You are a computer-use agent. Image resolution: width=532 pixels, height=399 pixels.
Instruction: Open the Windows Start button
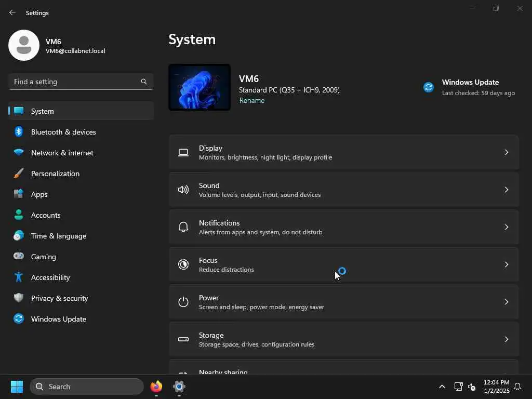(x=17, y=387)
